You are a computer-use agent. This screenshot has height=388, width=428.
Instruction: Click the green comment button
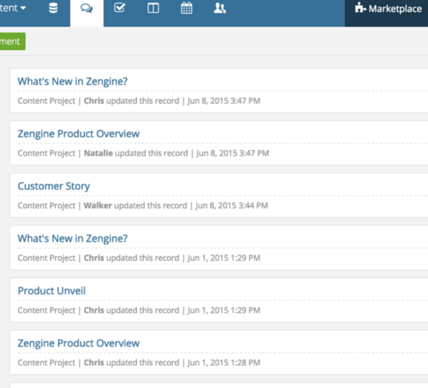tap(12, 41)
